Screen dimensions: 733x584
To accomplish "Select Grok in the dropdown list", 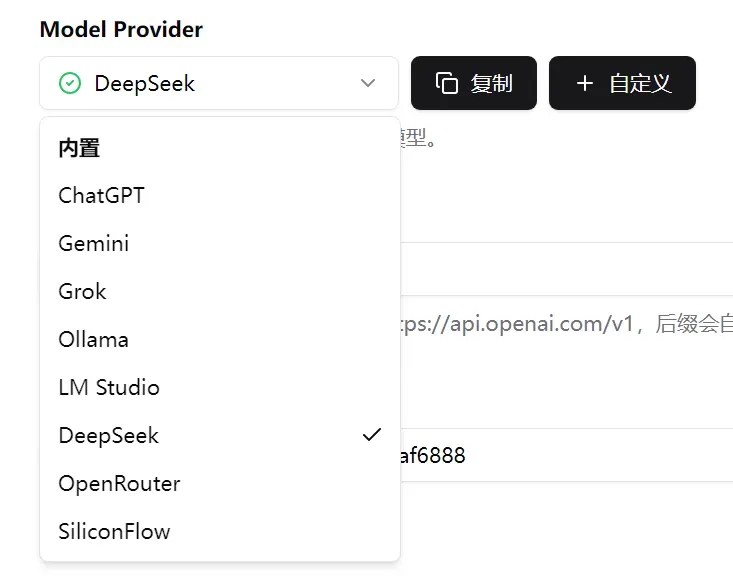I will point(220,291).
